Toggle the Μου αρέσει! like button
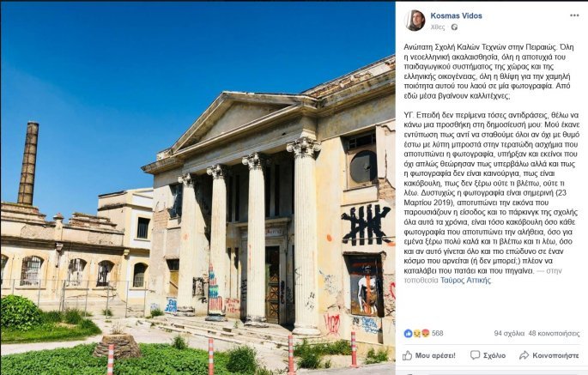Viewport: 588px width, 375px height. (x=429, y=355)
